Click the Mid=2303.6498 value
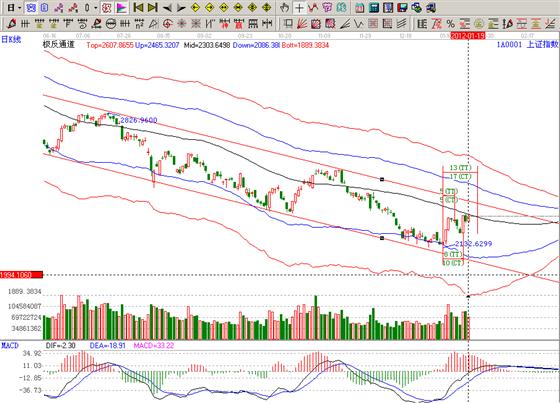The width and height of the screenshot is (560, 403). point(207,45)
